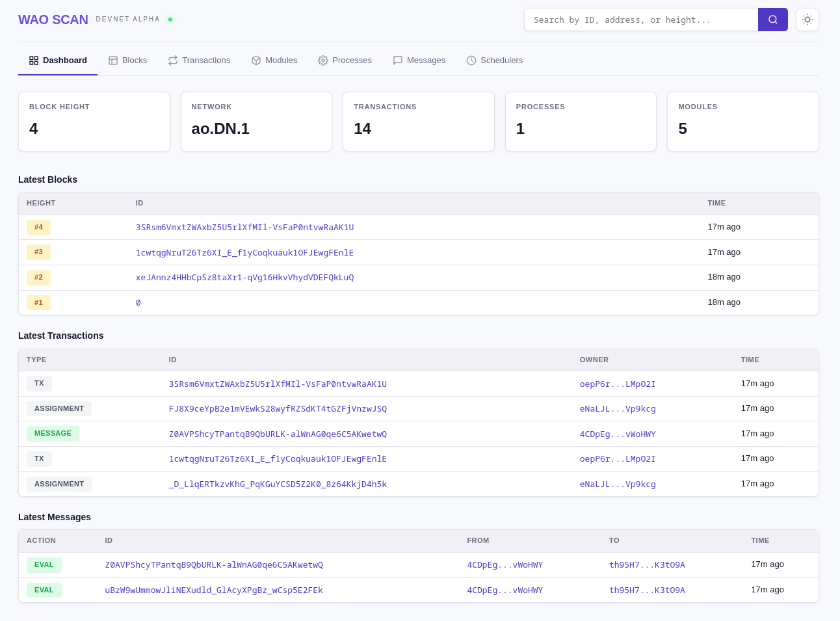Open transaction ID starting with FJ8X9ceYp
The image size is (840, 621).
pyautogui.click(x=278, y=409)
